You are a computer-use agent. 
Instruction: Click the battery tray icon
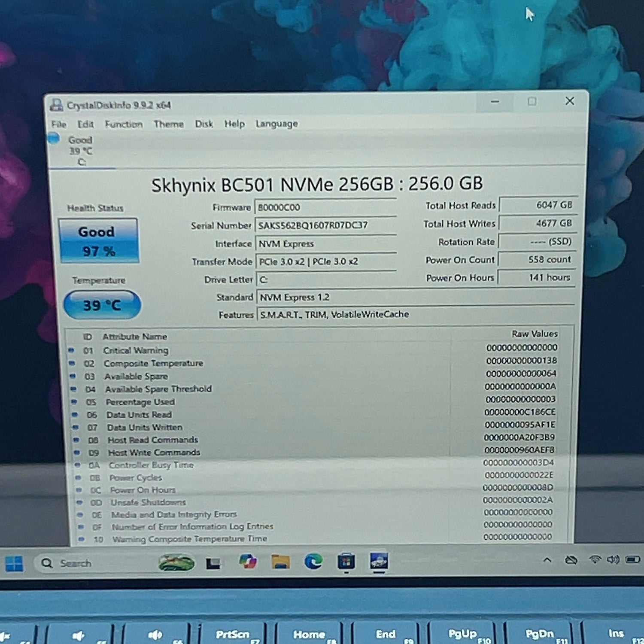coord(633,559)
